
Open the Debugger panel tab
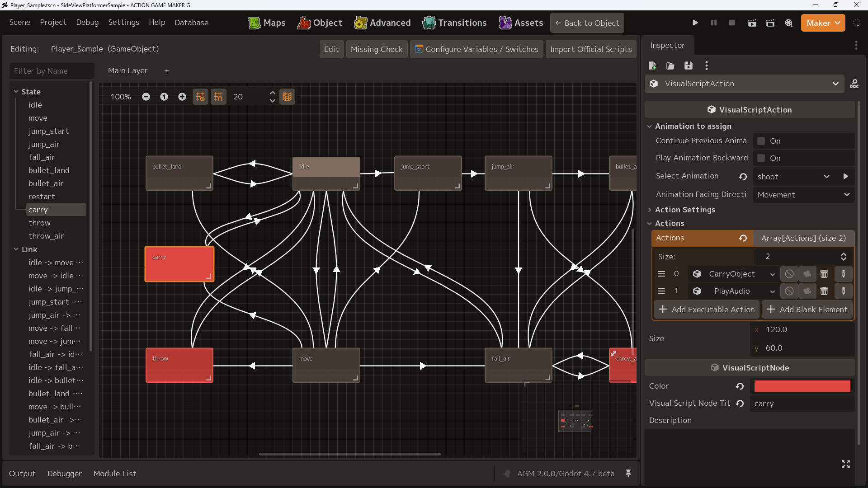point(64,473)
